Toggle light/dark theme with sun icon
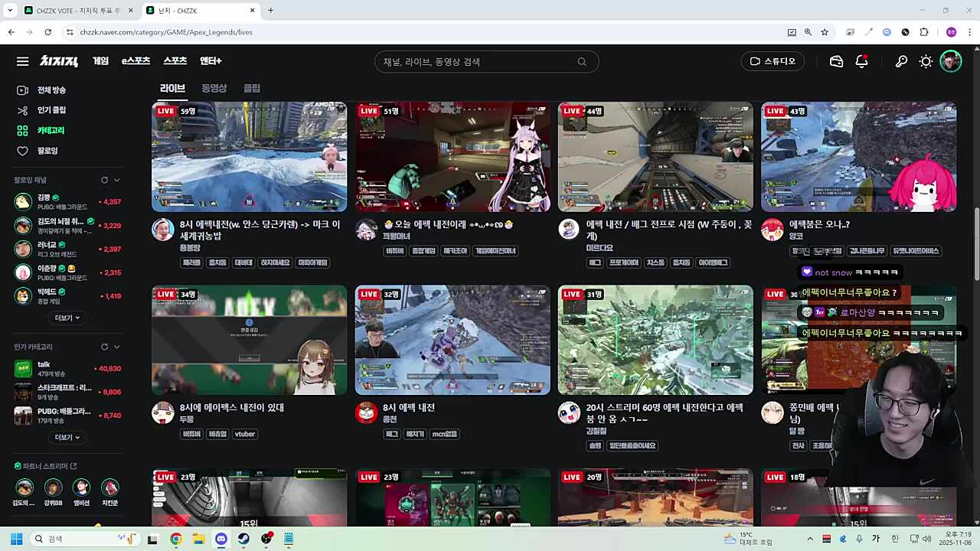 (926, 61)
